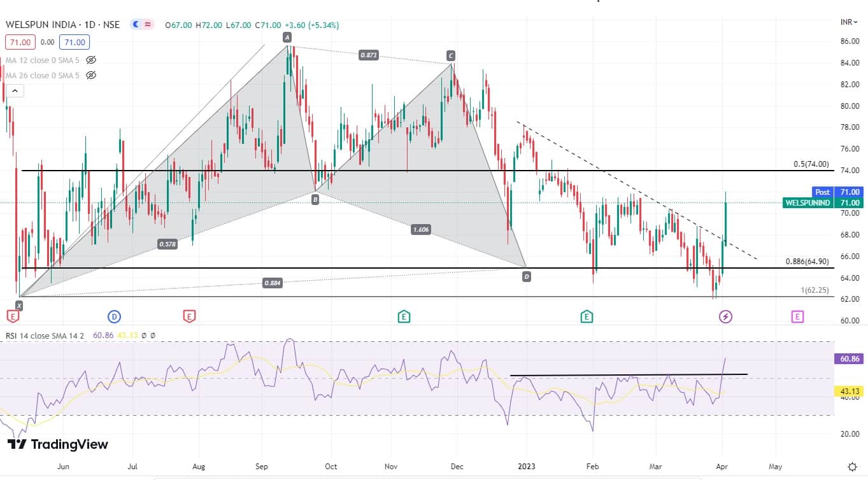Image resolution: width=868 pixels, height=480 pixels.
Task: Click the WELSPUN INDIA · 1D · NSE title
Action: 63,25
